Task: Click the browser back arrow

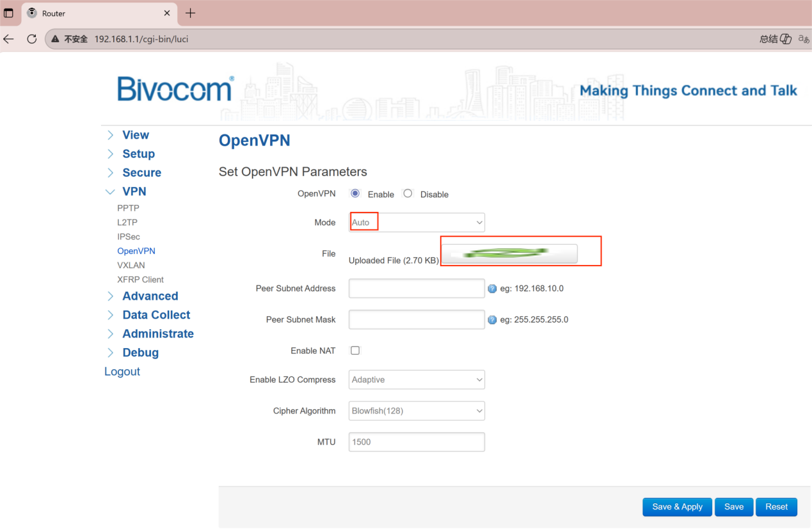Action: tap(8, 39)
